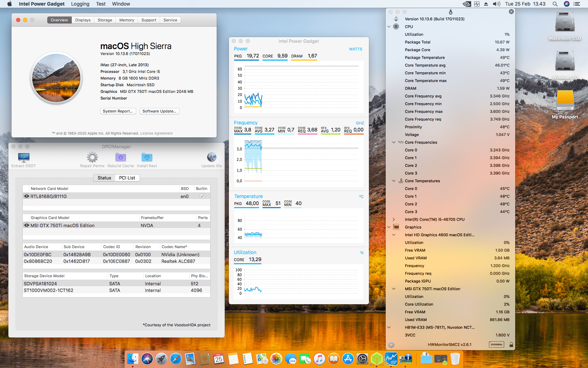This screenshot has width=588, height=368.
Task: Open the Macintosh SSD desktop drive
Action: tap(565, 23)
